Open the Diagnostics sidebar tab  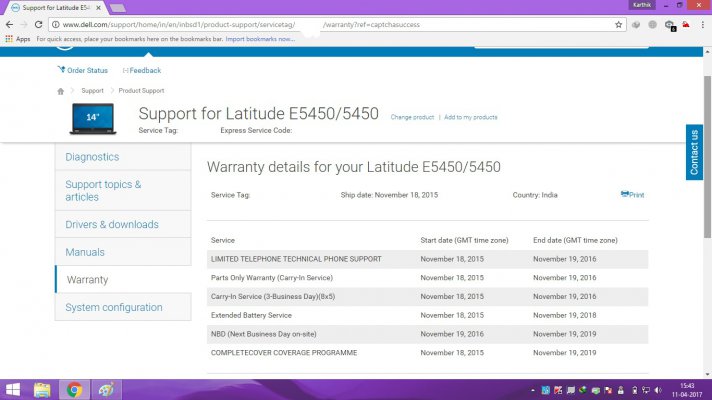[123, 157]
